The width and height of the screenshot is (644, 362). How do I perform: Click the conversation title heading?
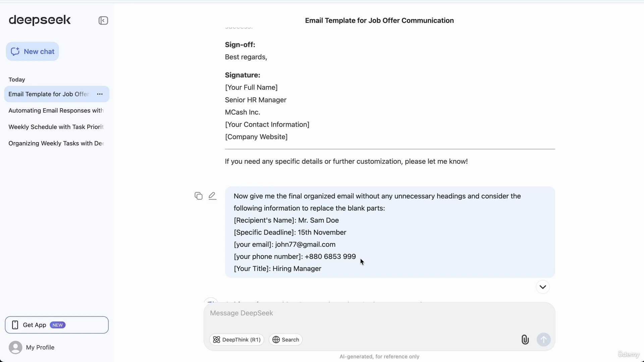point(379,20)
